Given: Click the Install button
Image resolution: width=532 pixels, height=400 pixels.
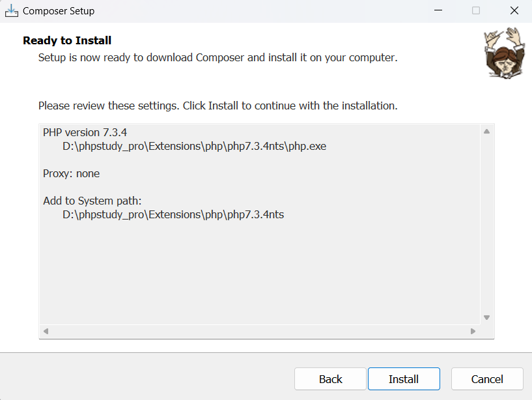Looking at the screenshot, I should coord(404,379).
